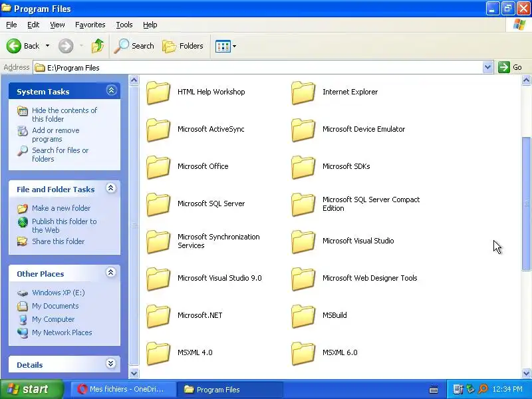Click Hide the contents of this folder
Viewport: 532px width, 399px height.
coord(64,114)
